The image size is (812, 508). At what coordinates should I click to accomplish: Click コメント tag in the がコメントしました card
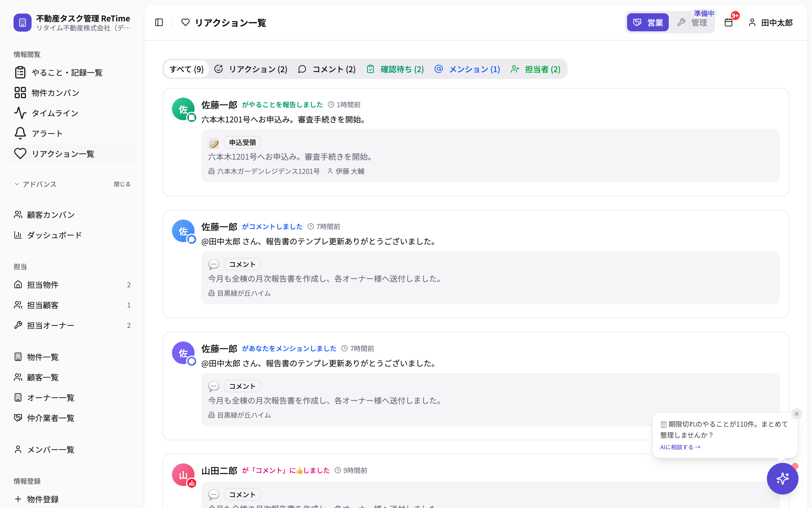coord(242,264)
